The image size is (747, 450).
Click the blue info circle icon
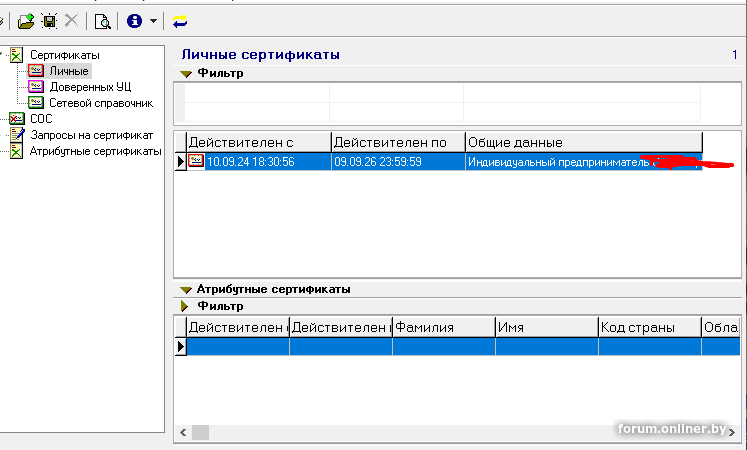tap(134, 20)
